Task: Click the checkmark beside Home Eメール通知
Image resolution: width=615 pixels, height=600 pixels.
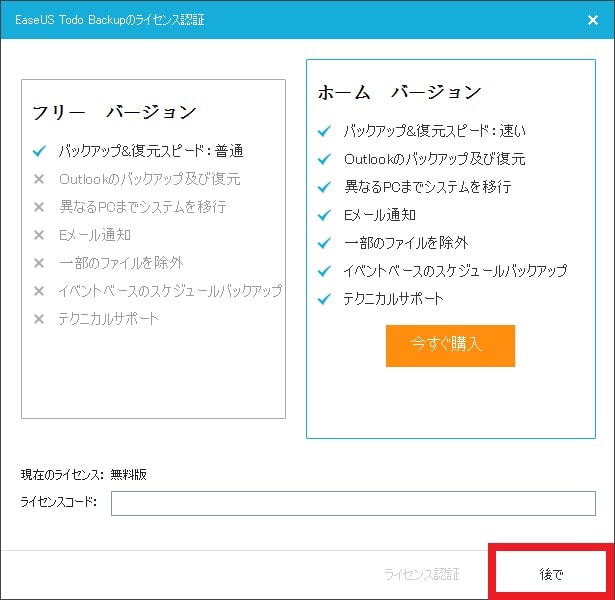Action: [324, 215]
